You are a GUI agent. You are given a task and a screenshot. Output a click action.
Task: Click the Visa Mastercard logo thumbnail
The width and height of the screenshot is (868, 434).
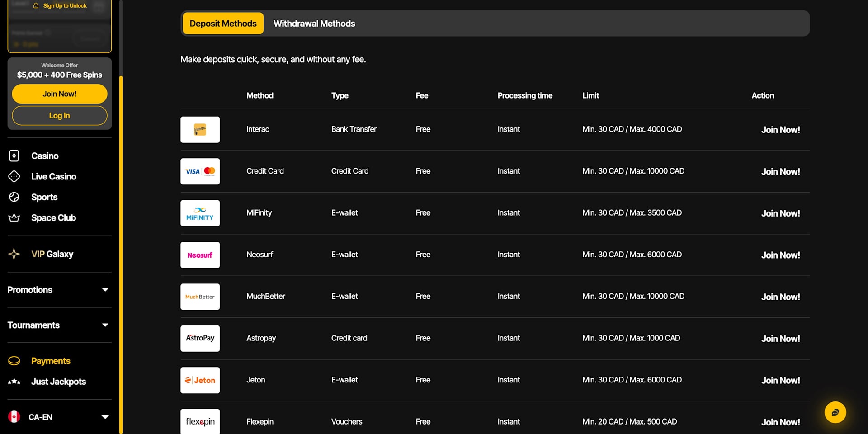pyautogui.click(x=200, y=171)
